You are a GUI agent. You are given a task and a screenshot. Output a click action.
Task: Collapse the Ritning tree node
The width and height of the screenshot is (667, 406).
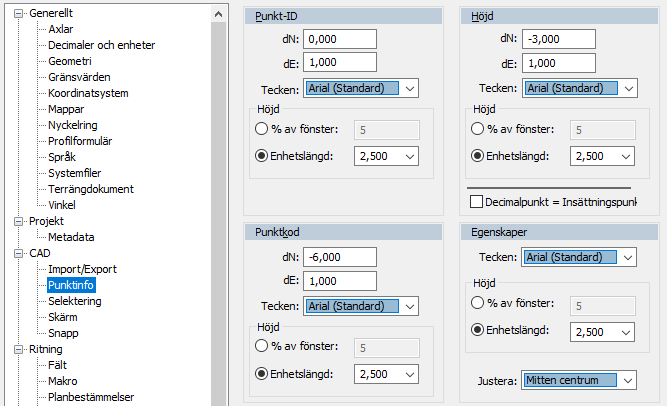[19, 349]
